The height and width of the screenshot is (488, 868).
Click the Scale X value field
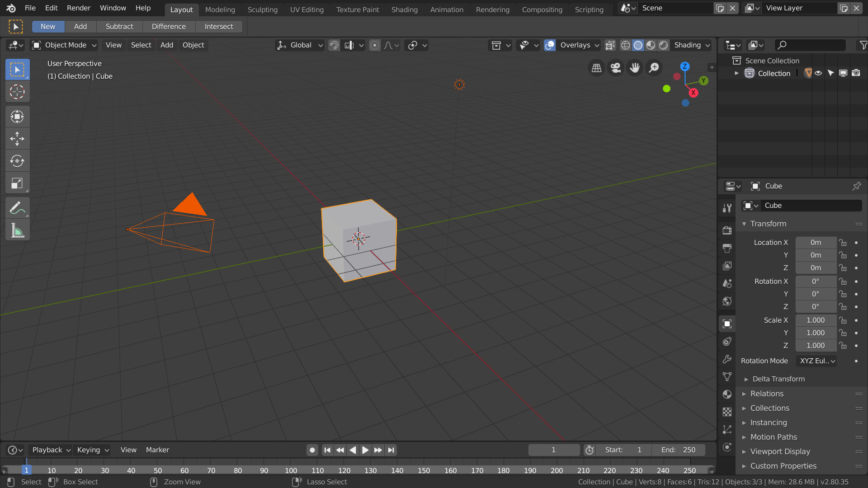pos(816,320)
